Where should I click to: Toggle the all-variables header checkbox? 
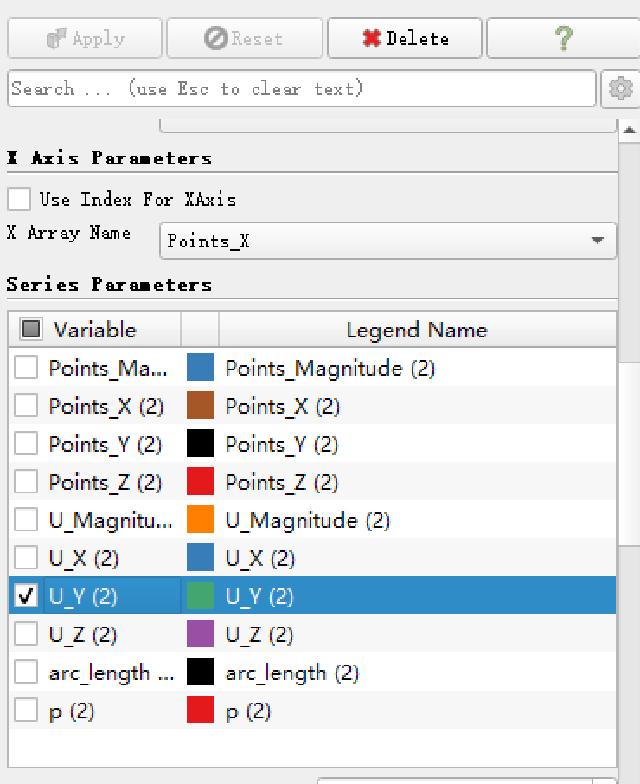click(x=31, y=329)
